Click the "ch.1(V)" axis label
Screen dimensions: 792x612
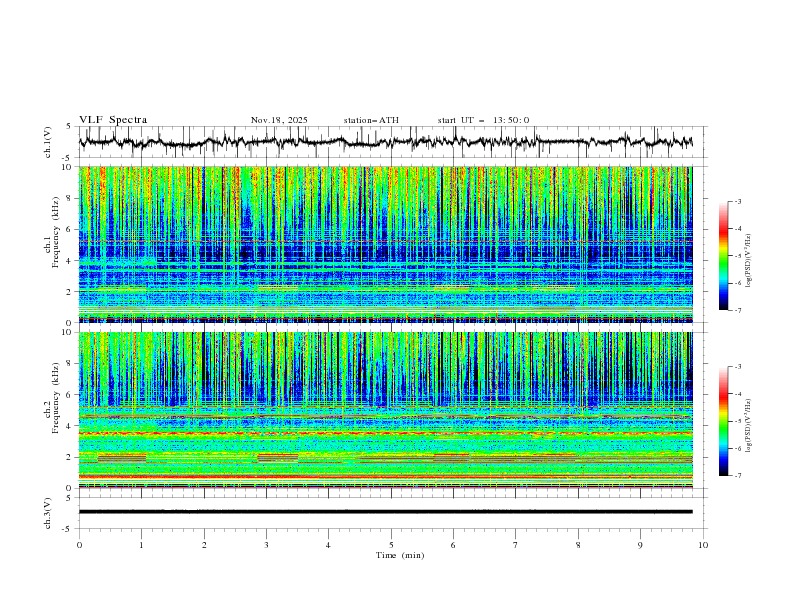48,142
